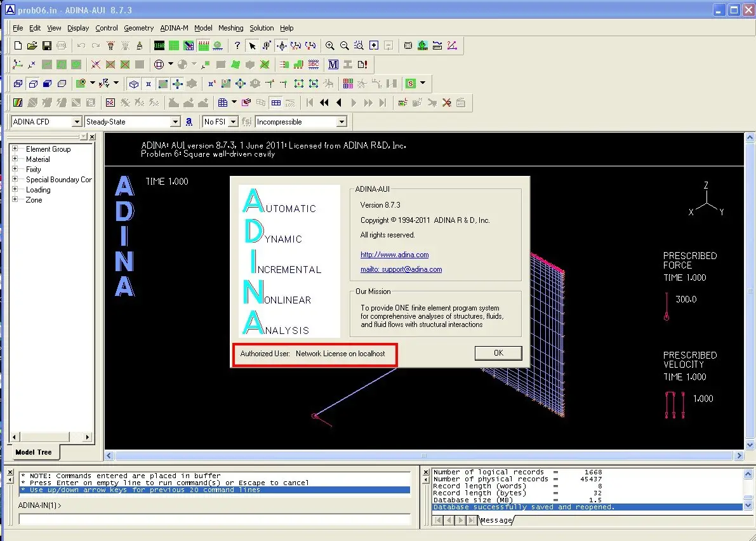The width and height of the screenshot is (756, 541).
Task: Open the Steady-State analysis type dropdown
Action: point(176,122)
